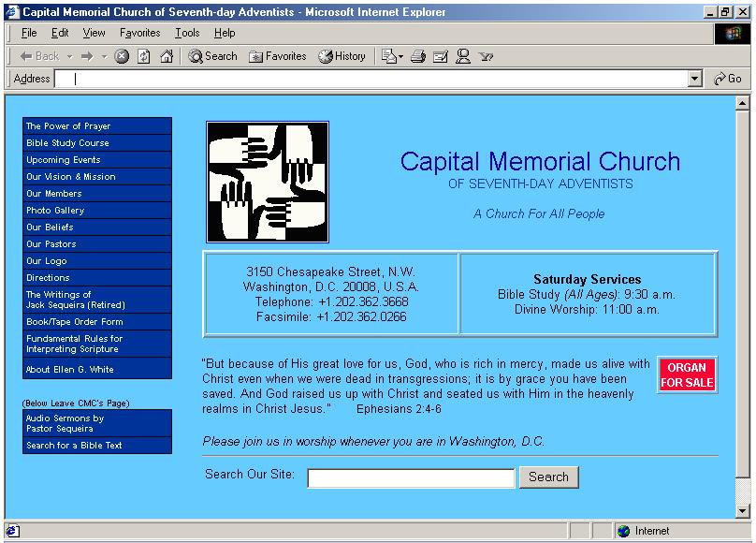
Task: Open Audio Sermons by Pastor Sequeira link
Action: pyautogui.click(x=97, y=423)
